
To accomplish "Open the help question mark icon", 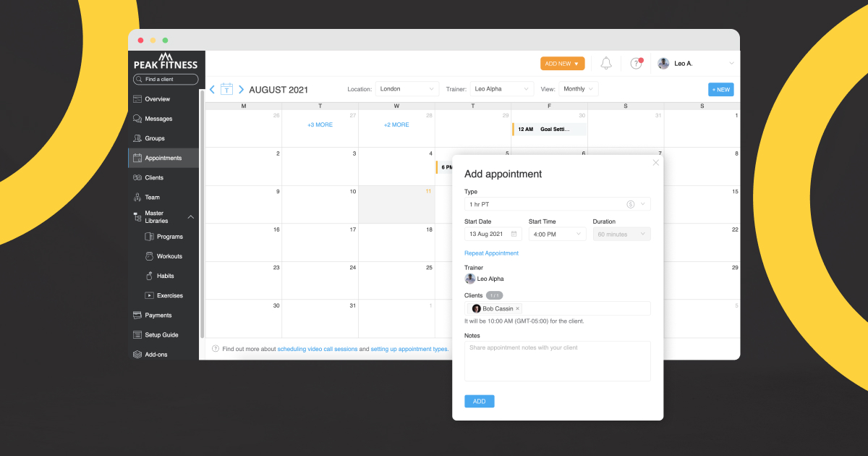I will (636, 64).
